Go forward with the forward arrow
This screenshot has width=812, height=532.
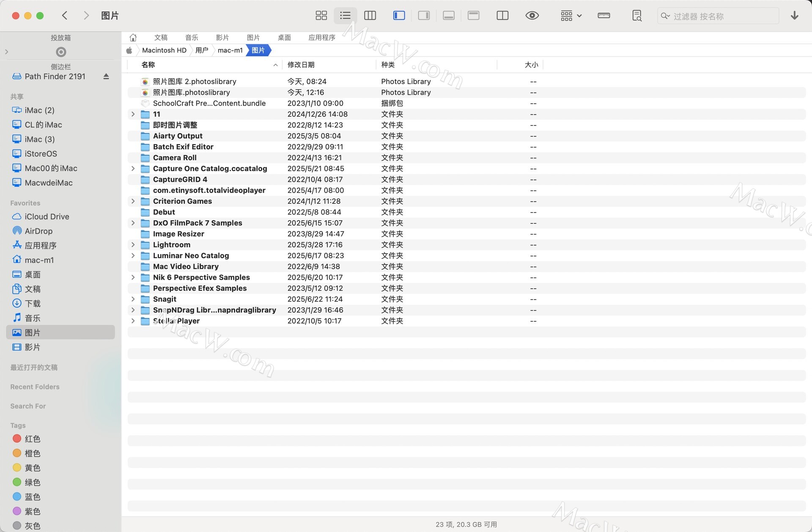(86, 16)
